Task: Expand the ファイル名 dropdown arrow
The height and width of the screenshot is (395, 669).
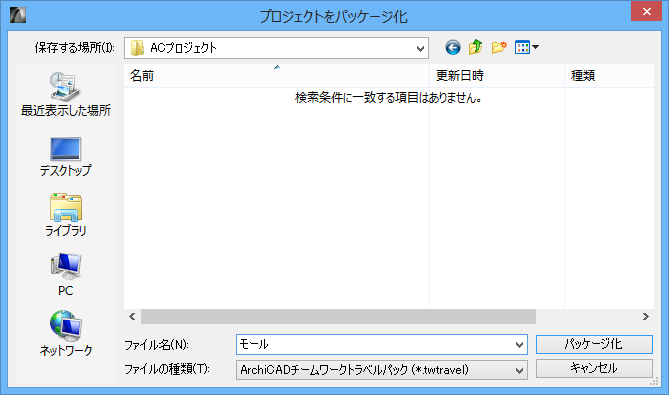Action: point(519,345)
